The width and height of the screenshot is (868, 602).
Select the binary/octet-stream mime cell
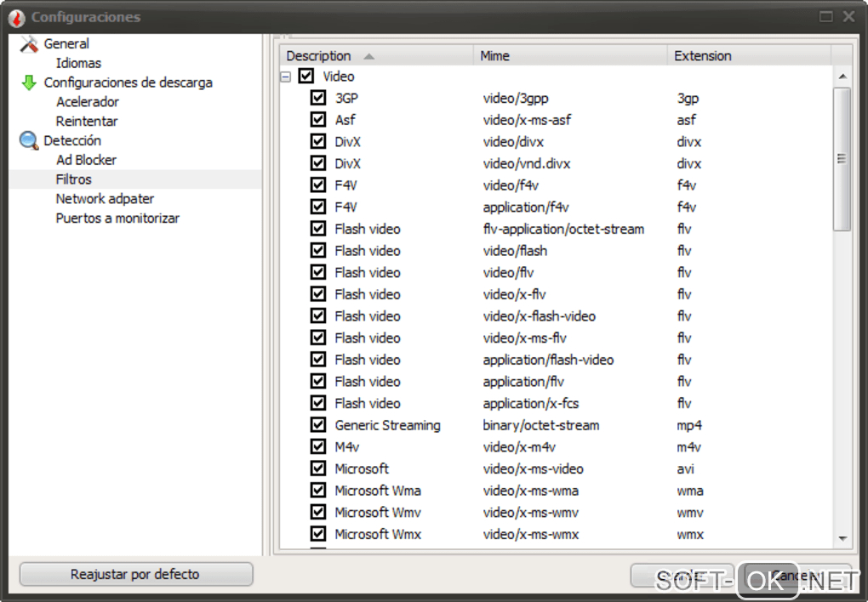click(x=541, y=425)
